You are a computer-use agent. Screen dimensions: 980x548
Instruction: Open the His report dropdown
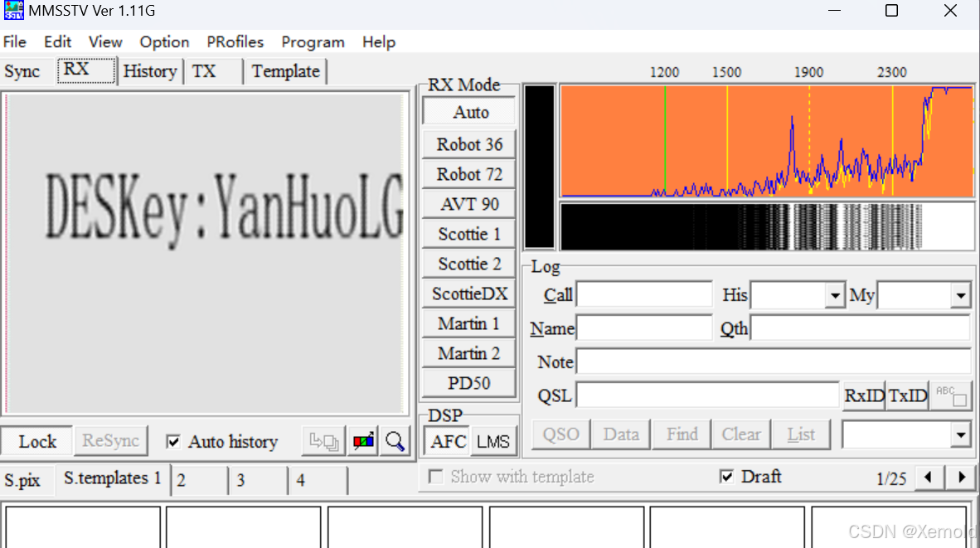coord(834,296)
